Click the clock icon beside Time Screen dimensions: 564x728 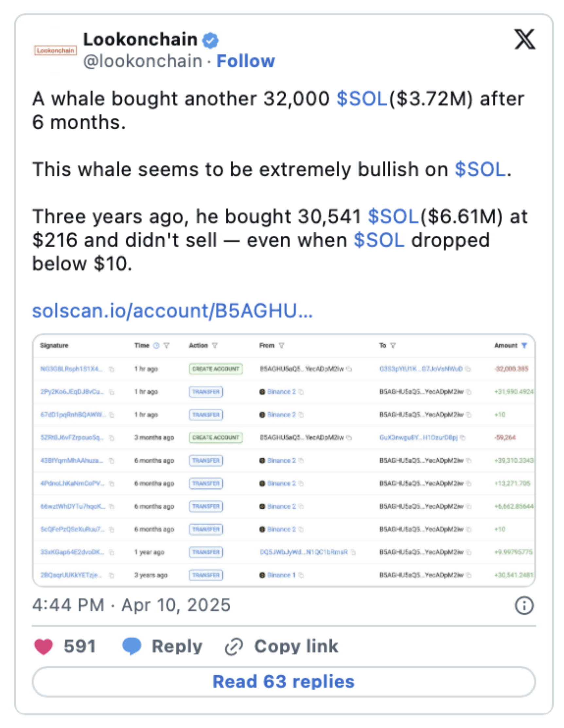point(156,346)
